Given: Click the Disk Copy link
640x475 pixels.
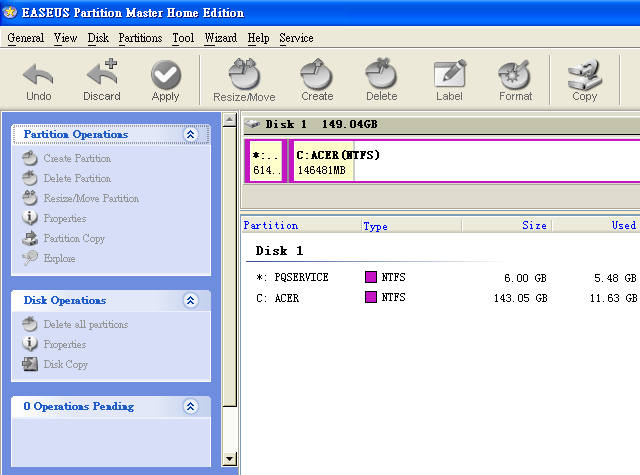Looking at the screenshot, I should point(66,364).
